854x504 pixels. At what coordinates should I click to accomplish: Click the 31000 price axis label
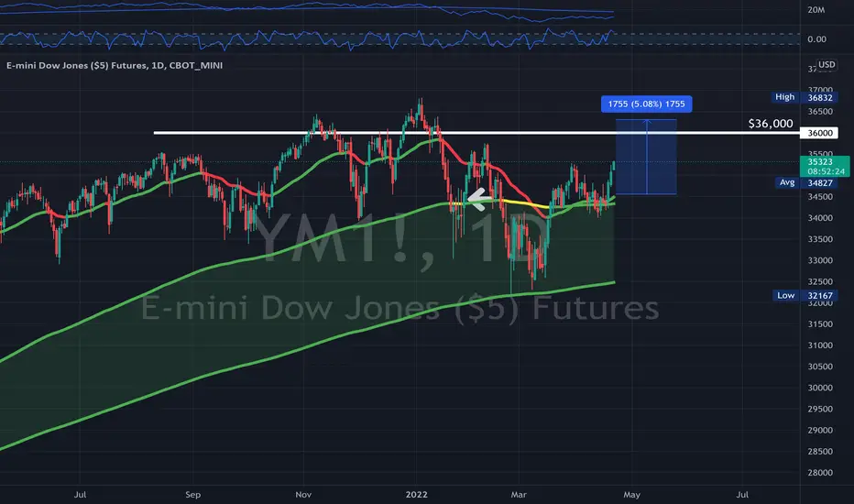820,345
